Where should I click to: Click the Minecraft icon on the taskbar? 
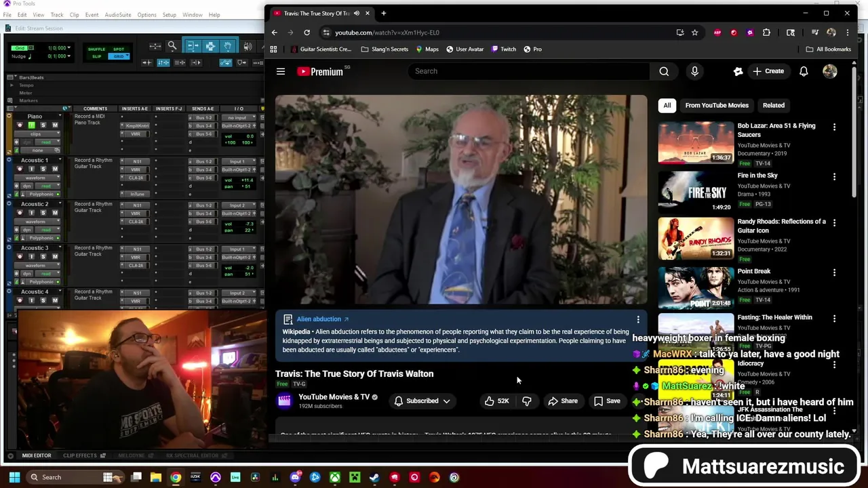pos(355,477)
